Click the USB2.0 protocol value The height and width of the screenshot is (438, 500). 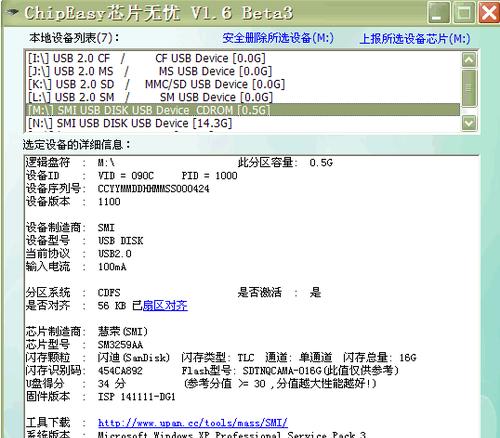click(115, 254)
